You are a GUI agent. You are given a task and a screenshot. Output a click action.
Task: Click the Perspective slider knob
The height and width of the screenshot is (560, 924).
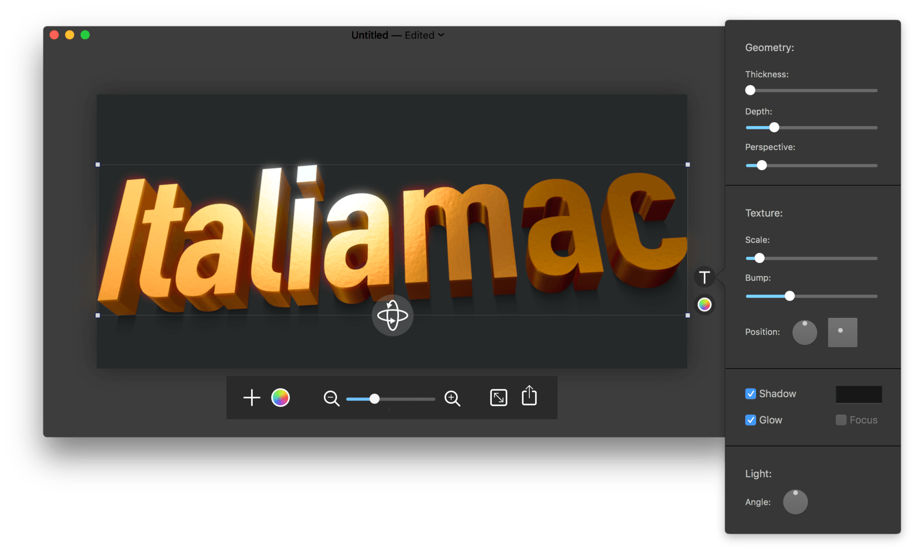pyautogui.click(x=761, y=165)
